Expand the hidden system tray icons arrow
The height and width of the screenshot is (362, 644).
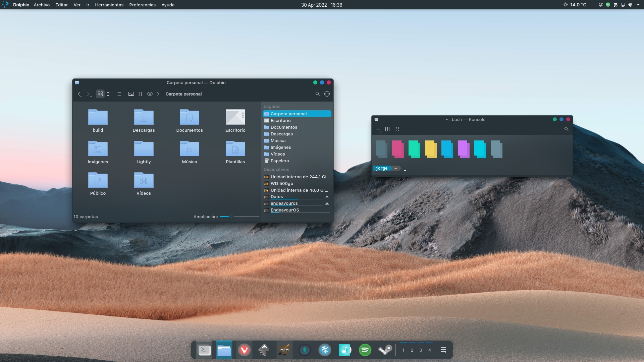(x=638, y=5)
